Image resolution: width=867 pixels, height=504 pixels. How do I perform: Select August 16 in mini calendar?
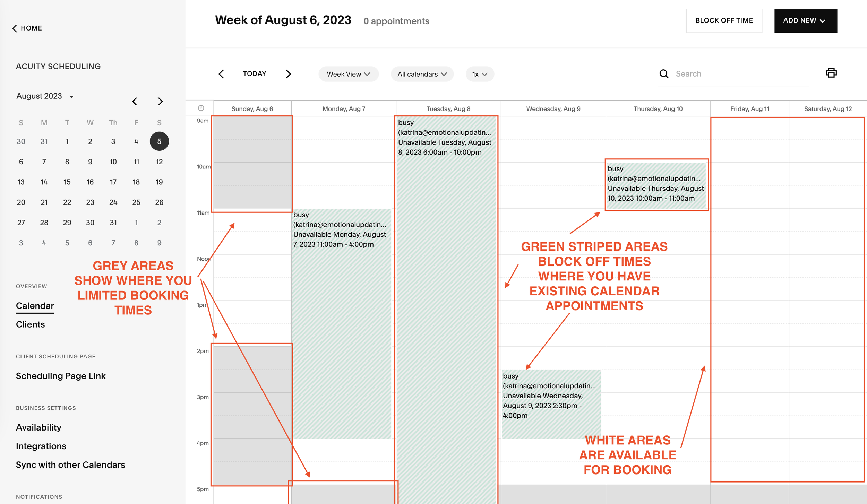tap(90, 182)
